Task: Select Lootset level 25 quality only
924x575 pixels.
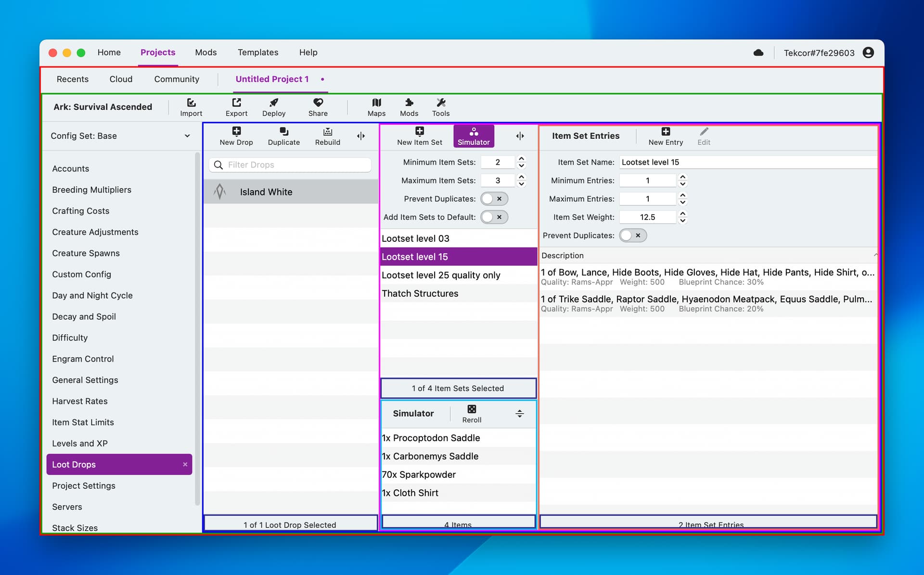Action: tap(441, 275)
